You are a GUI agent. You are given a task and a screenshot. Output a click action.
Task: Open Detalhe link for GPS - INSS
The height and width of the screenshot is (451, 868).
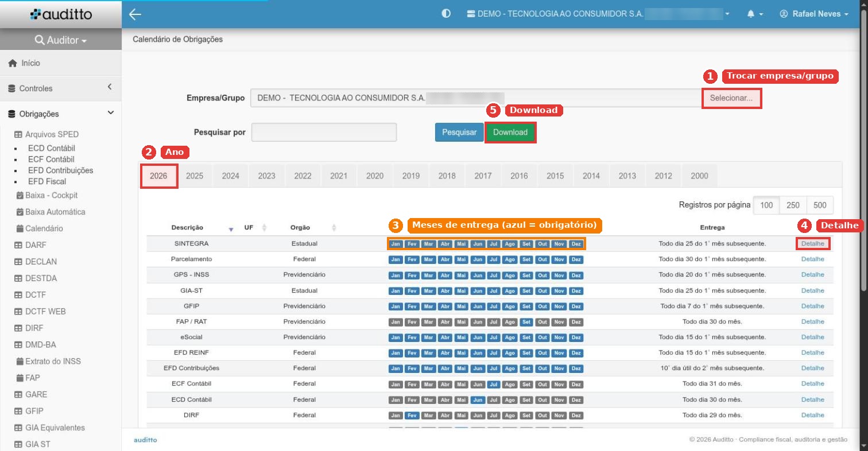(812, 275)
